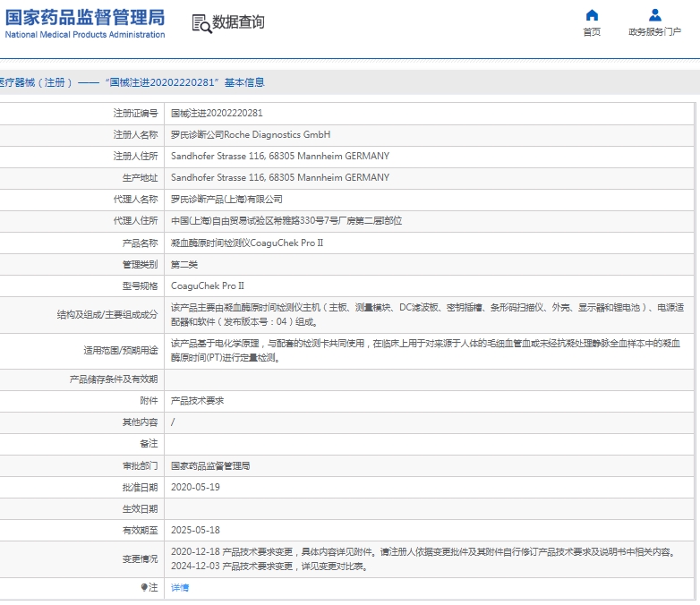The height and width of the screenshot is (605, 700).
Task: Click the breadcrumb title 国械注进20202220281 基本信息
Action: point(184,82)
